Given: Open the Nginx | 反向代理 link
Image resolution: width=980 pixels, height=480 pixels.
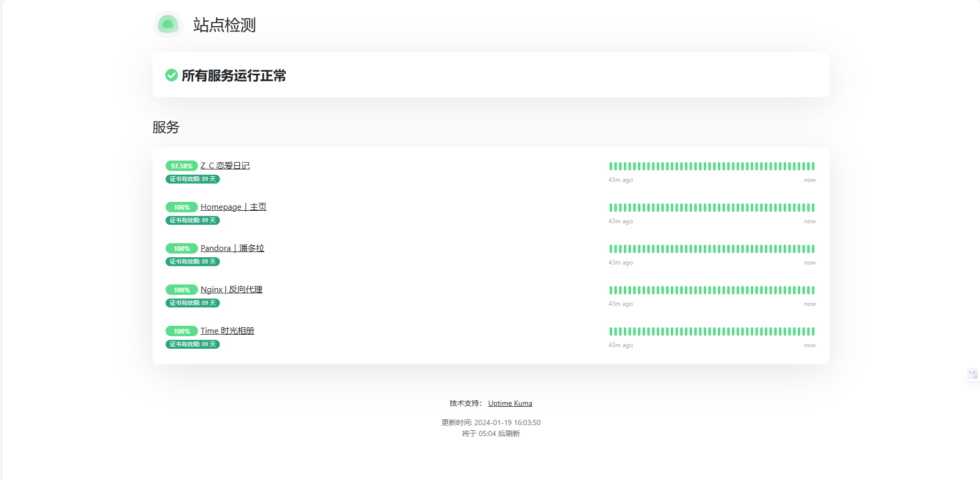Looking at the screenshot, I should click(231, 289).
